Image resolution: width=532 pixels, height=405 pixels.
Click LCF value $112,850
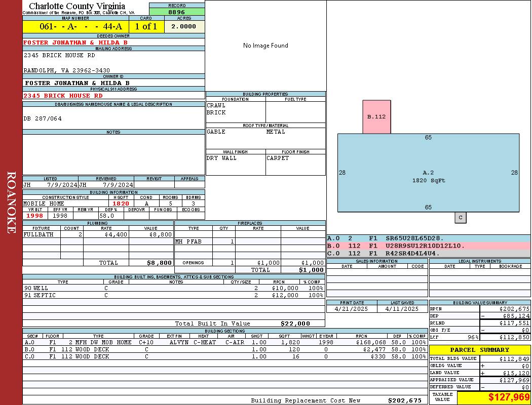pos(514,337)
